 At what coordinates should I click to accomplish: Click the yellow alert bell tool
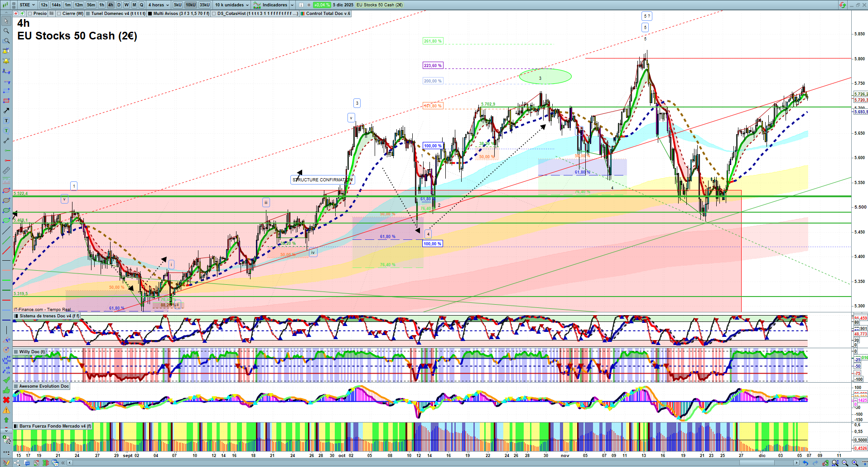[6, 61]
